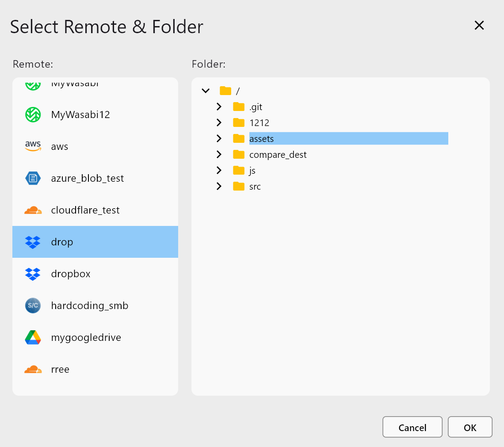
Task: Open the azure_blob_test Azure Blob icon
Action: point(33,178)
